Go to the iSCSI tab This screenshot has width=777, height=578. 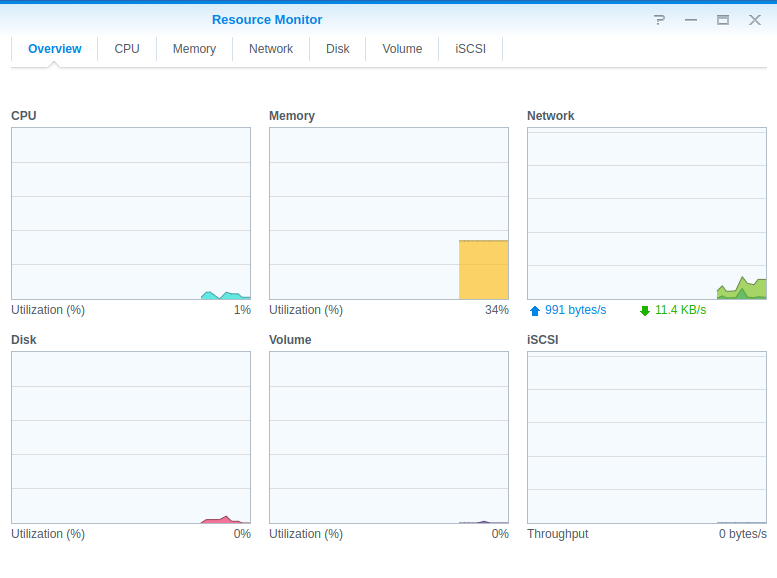[470, 49]
